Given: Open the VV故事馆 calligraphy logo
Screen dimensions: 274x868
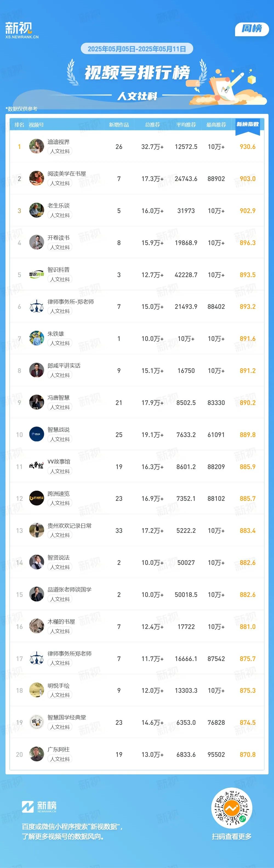Looking at the screenshot, I should pos(36,466).
